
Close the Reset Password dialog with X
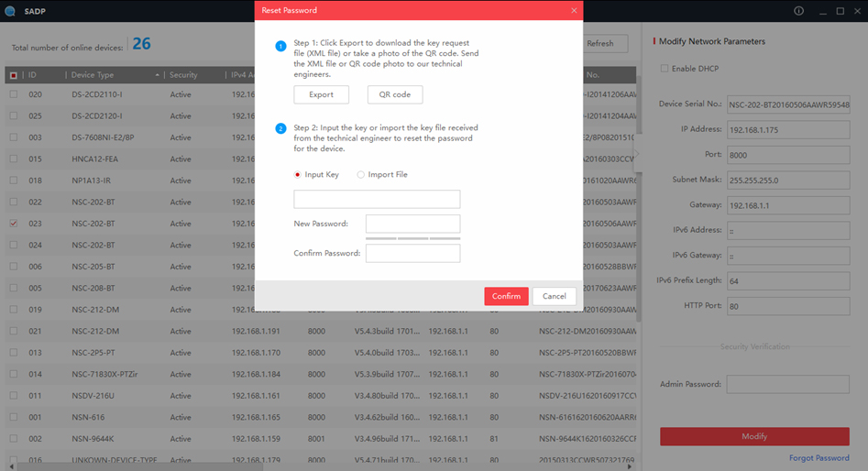574,11
